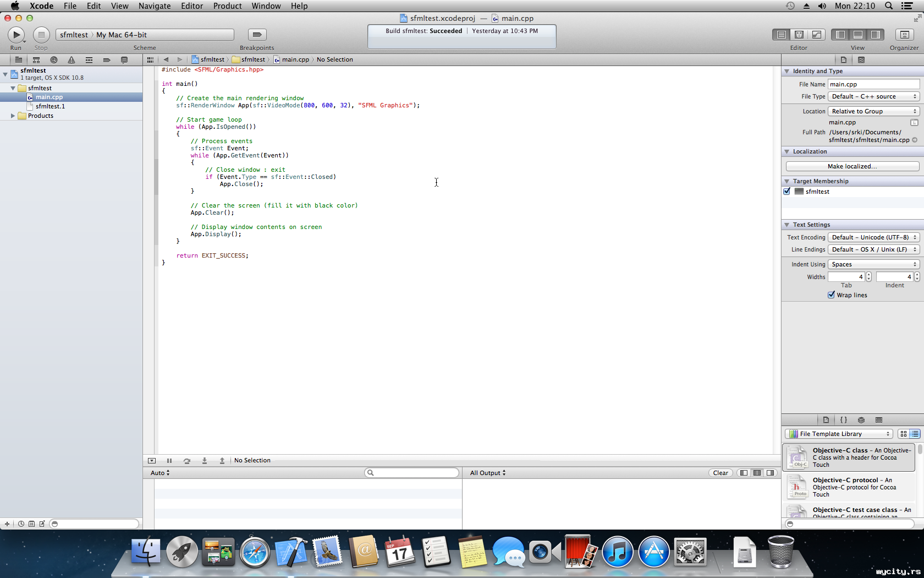Click the Stop button in toolbar
Image resolution: width=924 pixels, height=578 pixels.
[x=41, y=35]
